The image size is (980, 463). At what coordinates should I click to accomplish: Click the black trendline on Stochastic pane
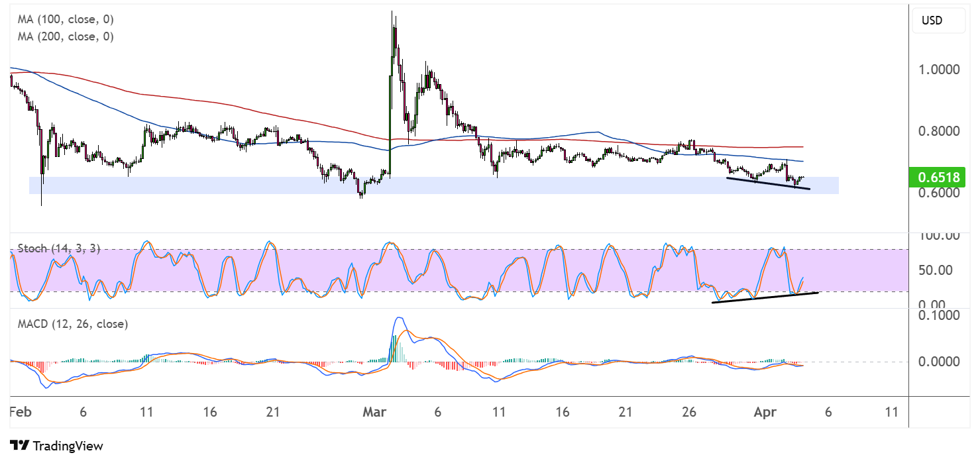(765, 297)
